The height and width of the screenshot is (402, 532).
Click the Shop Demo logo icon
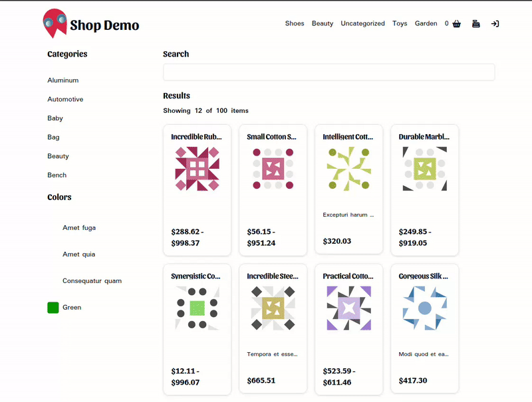(55, 23)
